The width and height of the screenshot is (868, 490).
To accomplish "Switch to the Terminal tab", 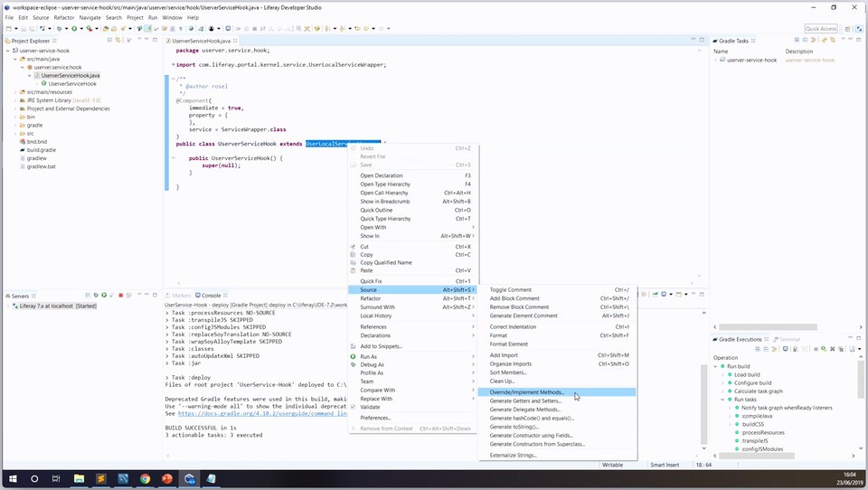I will click(788, 339).
